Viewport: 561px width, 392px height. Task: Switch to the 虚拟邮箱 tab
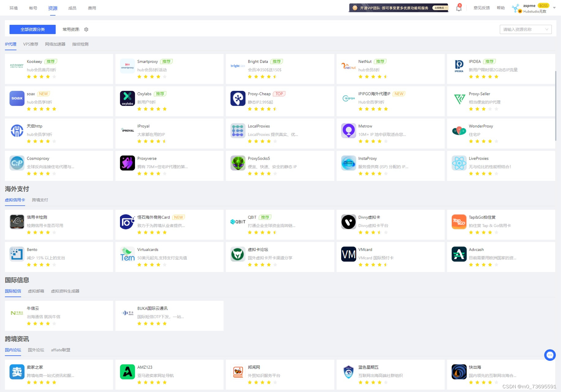(x=36, y=291)
